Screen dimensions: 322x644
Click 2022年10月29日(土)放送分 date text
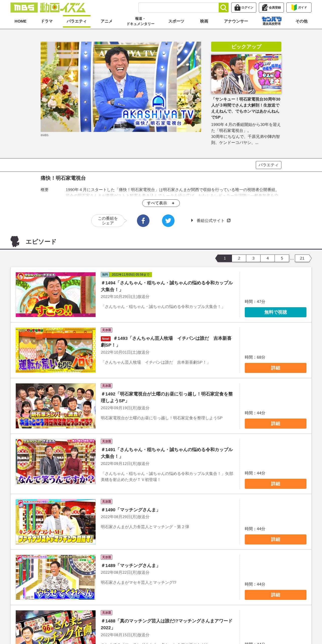tap(125, 297)
